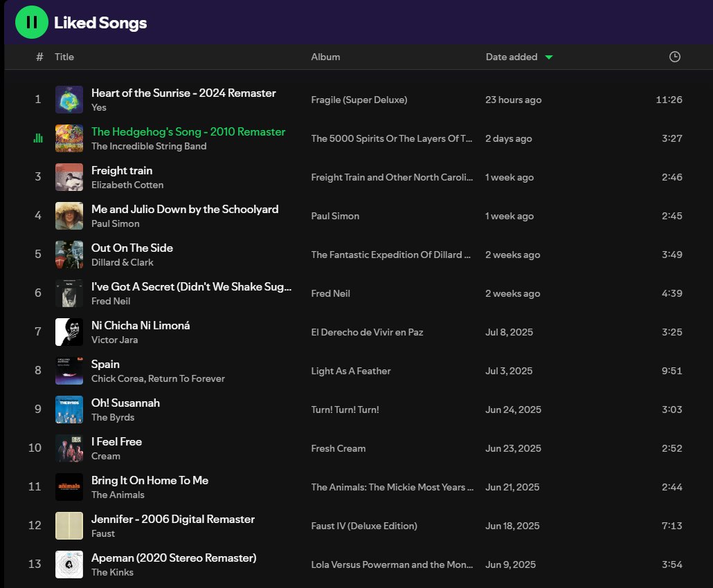The width and height of the screenshot is (713, 588).
Task: Click the album cover of Fragile (Super Deluxe)
Action: [69, 100]
